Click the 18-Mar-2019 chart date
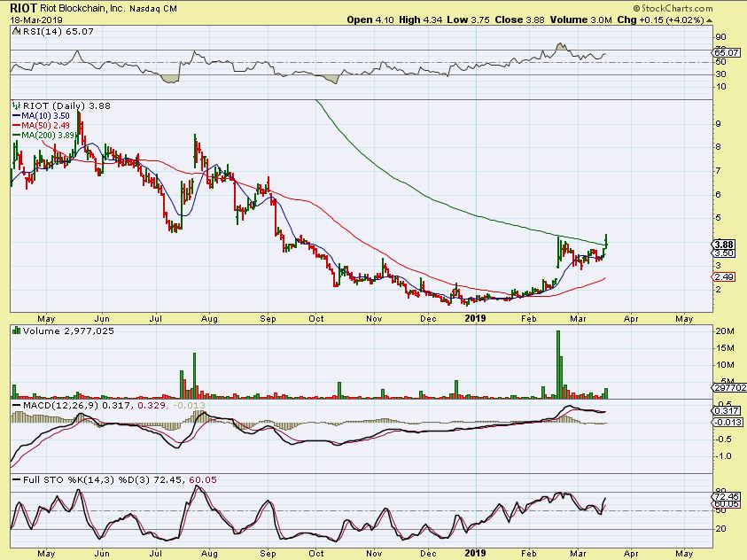The height and width of the screenshot is (560, 747). pos(35,20)
